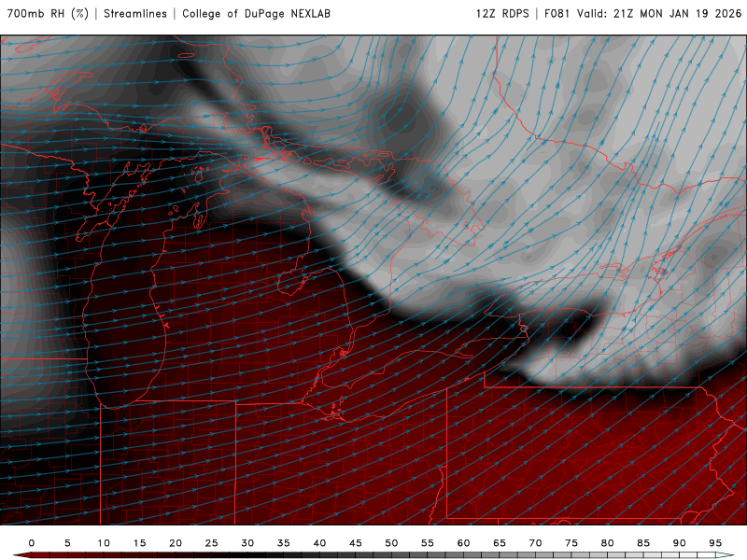Click the "F081" forecast hour label
This screenshot has height=560, width=747.
[x=557, y=14]
